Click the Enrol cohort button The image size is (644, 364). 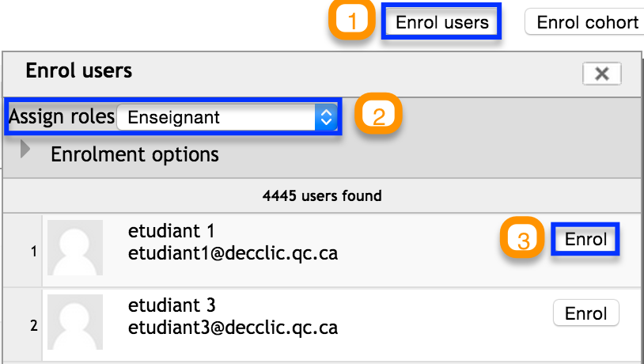pos(585,22)
